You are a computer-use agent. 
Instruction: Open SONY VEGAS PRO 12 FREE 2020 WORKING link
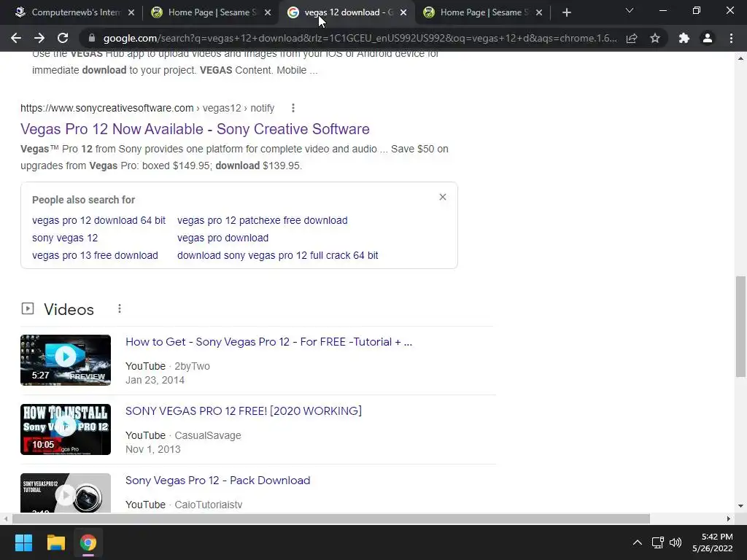[244, 411]
